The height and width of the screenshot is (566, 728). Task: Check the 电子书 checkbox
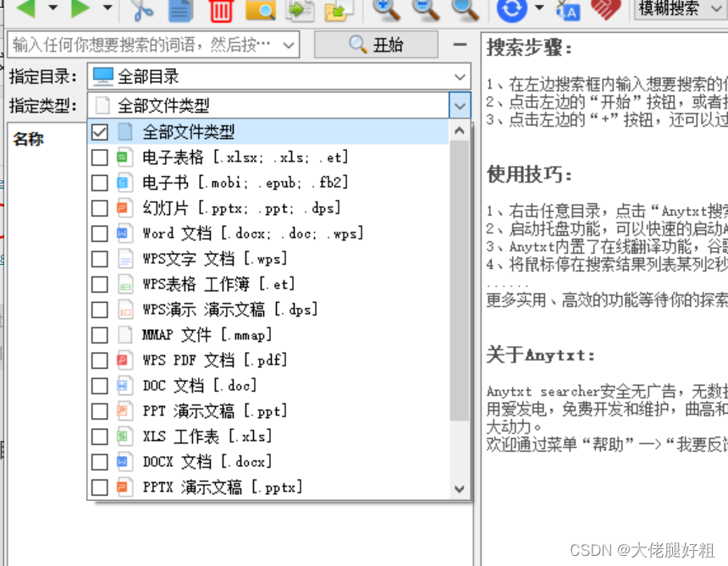tap(100, 183)
